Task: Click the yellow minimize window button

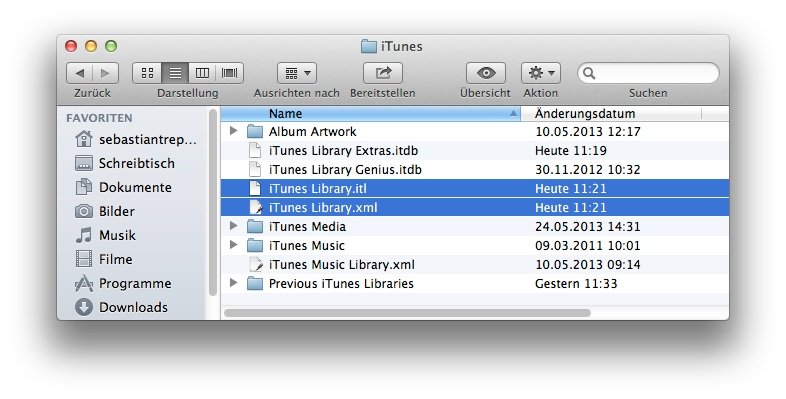Action: [x=91, y=46]
